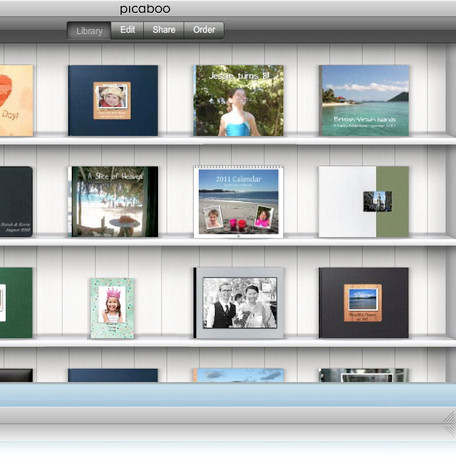Open the British Virgin Islands book

click(x=364, y=100)
